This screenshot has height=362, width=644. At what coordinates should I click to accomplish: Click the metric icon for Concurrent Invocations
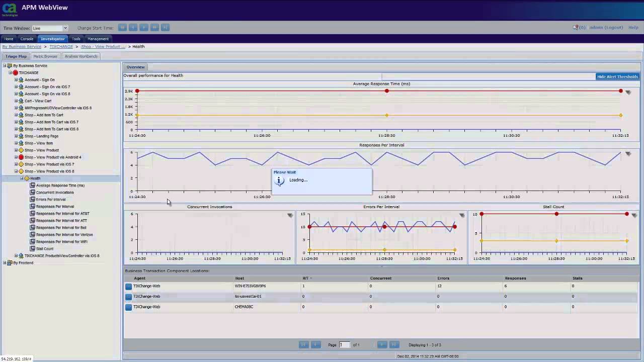pyautogui.click(x=33, y=193)
